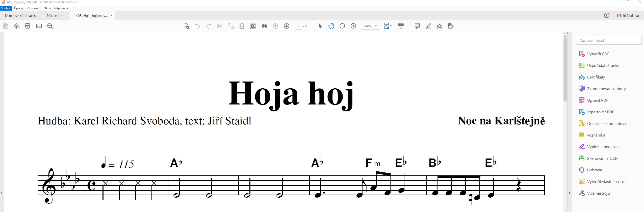Open the Zobrazení menu
The height and width of the screenshot is (212, 644).
pos(34,8)
